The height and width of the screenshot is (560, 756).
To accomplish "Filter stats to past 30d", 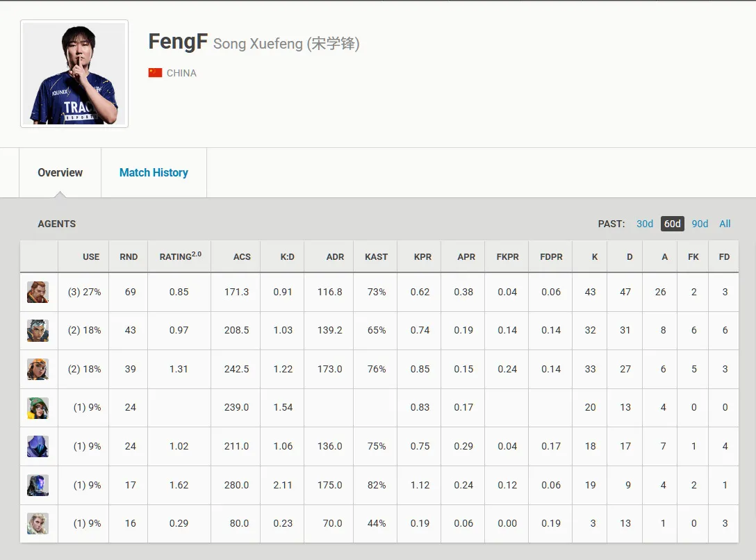I will pos(645,224).
